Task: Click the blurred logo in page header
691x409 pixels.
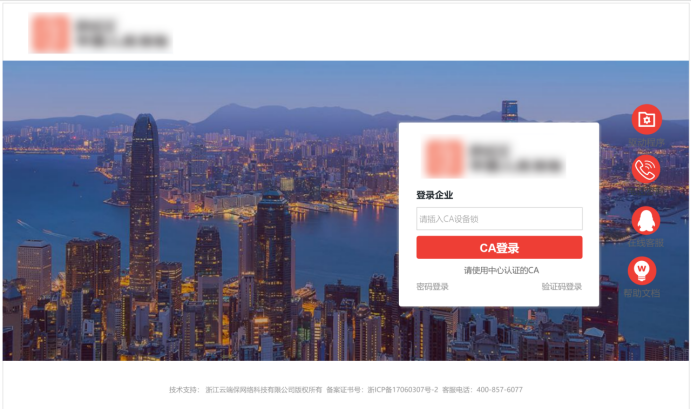Action: pos(100,33)
